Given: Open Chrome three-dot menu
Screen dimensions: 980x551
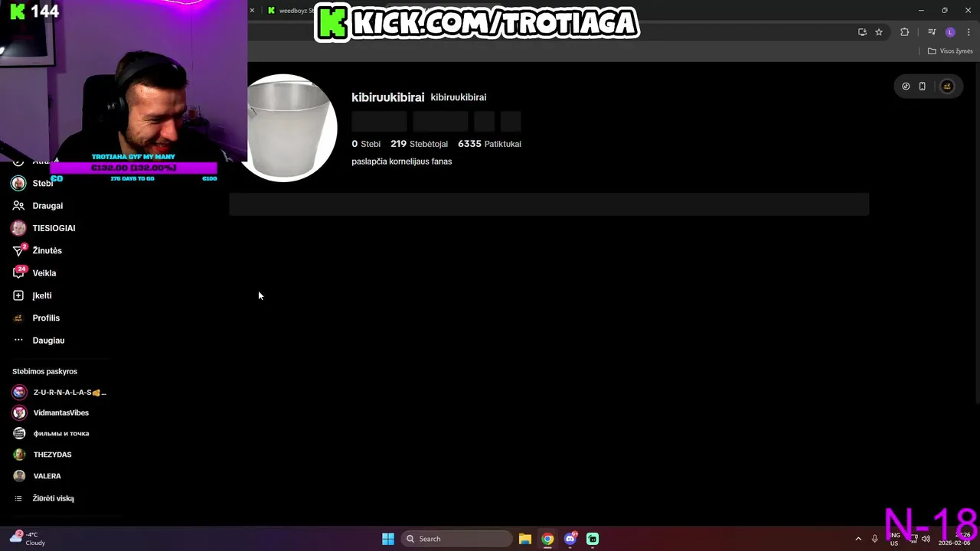Looking at the screenshot, I should (969, 32).
